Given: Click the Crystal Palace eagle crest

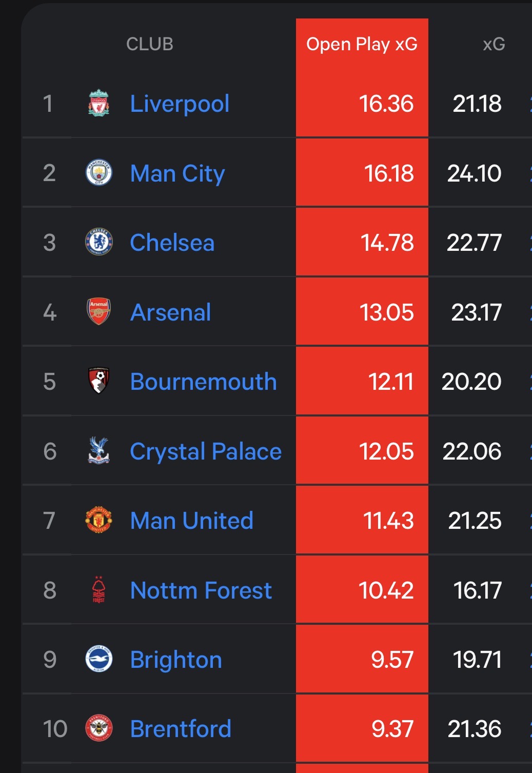Looking at the screenshot, I should click(98, 451).
